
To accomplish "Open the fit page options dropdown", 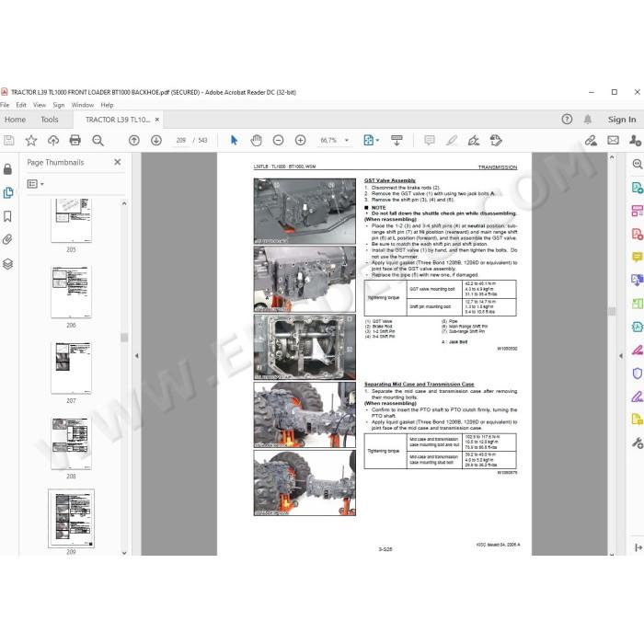I will pyautogui.click(x=372, y=141).
